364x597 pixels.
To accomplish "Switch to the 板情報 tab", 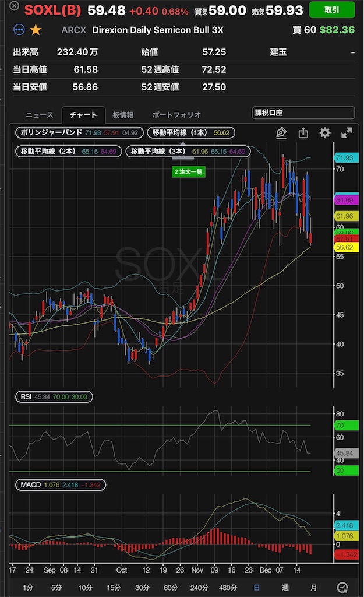I will point(123,115).
